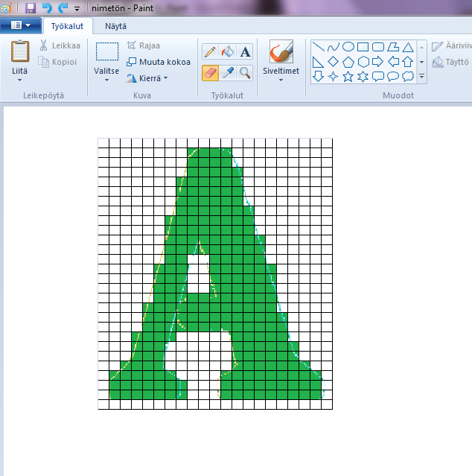
Task: Open the Siveltimet brush dropdown arrow
Action: coord(281,80)
